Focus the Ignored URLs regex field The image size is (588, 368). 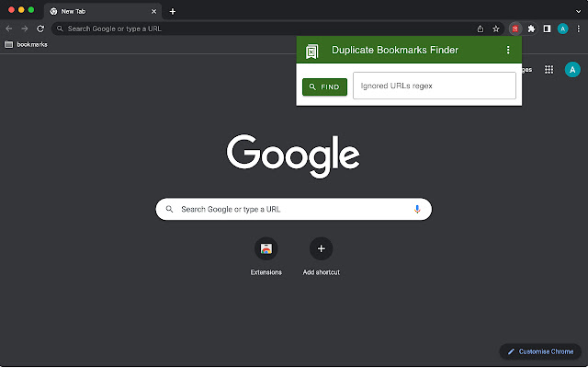click(x=435, y=86)
